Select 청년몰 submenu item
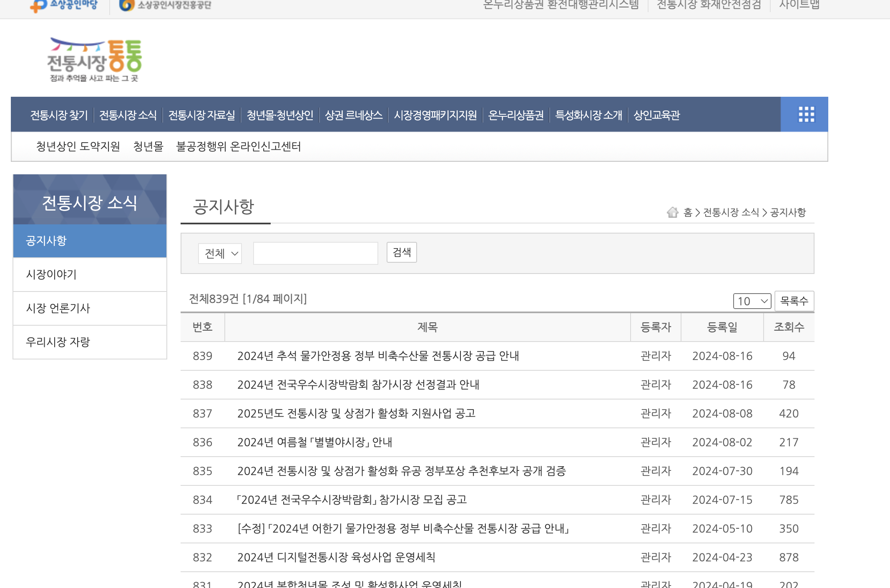Viewport: 890px width, 588px height. [148, 146]
